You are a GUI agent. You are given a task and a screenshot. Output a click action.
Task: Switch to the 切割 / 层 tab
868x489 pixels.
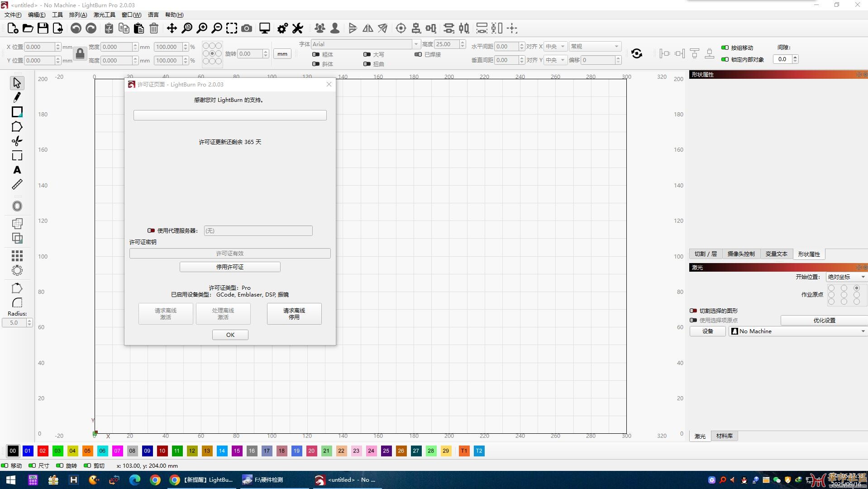coord(706,254)
